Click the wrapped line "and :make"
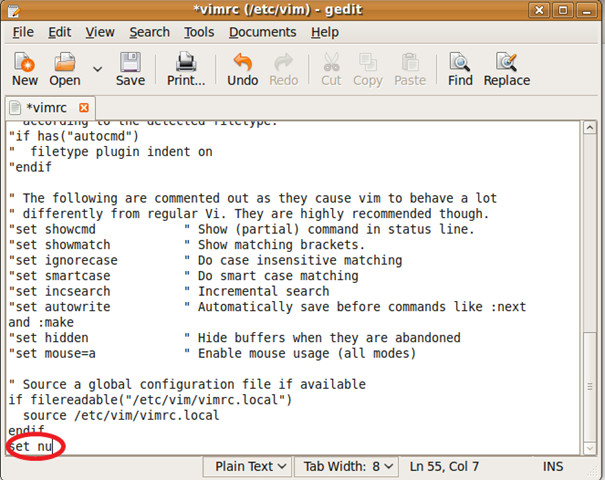 41,322
